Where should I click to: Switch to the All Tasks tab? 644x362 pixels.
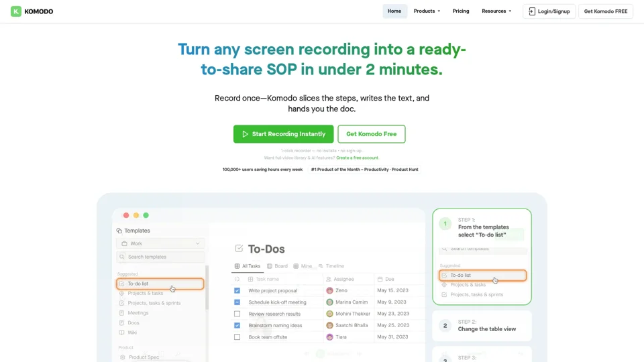coord(248,266)
